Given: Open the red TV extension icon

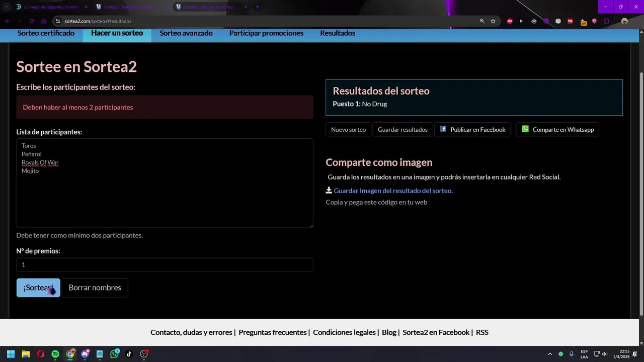Looking at the screenshot, I should (570, 21).
